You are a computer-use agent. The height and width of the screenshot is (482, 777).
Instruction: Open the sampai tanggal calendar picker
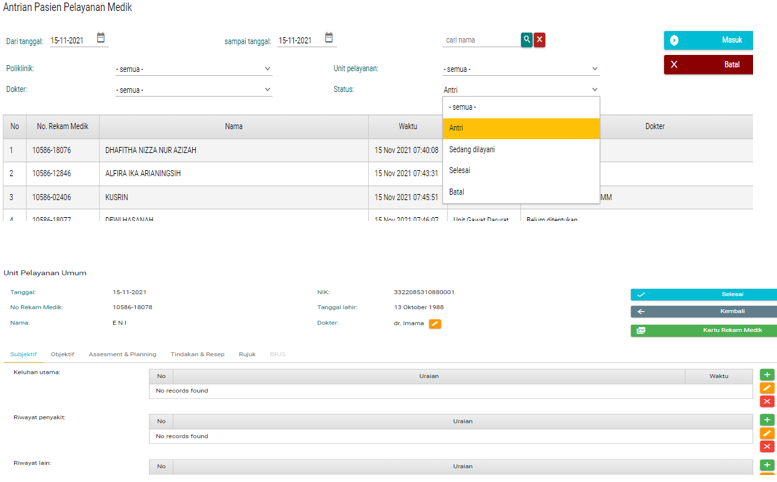[x=329, y=39]
